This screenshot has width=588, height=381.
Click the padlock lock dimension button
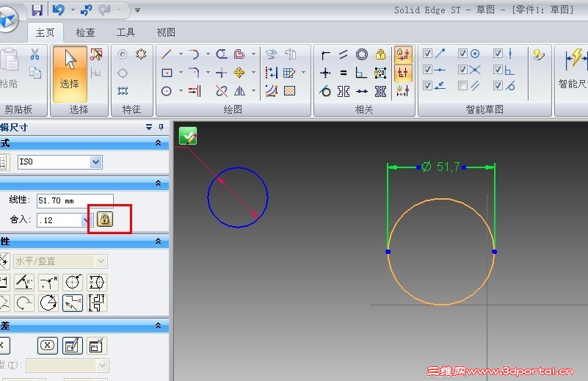pos(105,219)
